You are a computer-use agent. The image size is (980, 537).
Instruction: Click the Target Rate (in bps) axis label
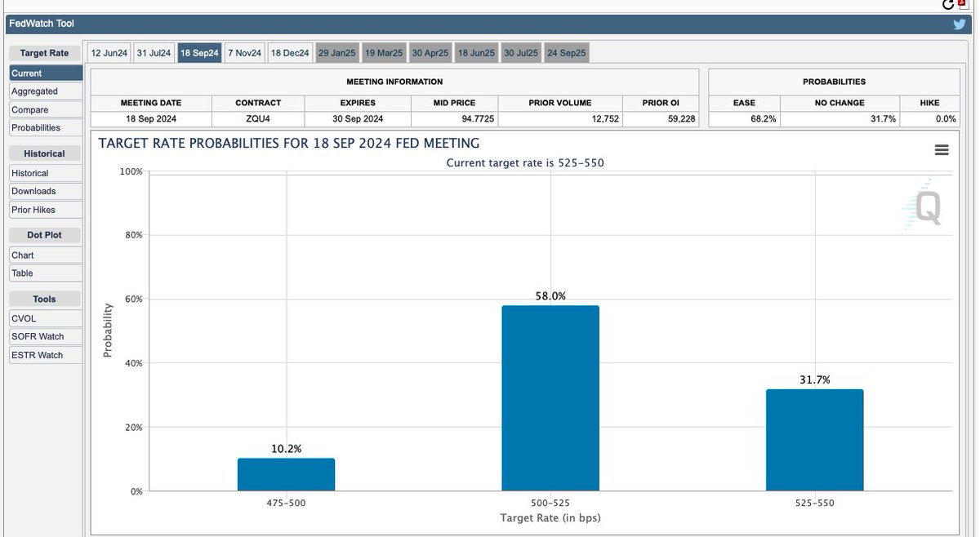click(550, 518)
